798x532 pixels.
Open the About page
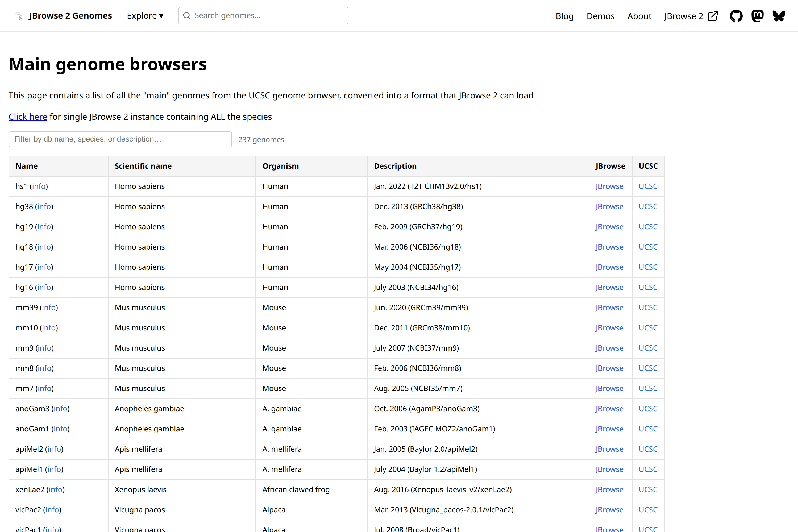(x=639, y=16)
